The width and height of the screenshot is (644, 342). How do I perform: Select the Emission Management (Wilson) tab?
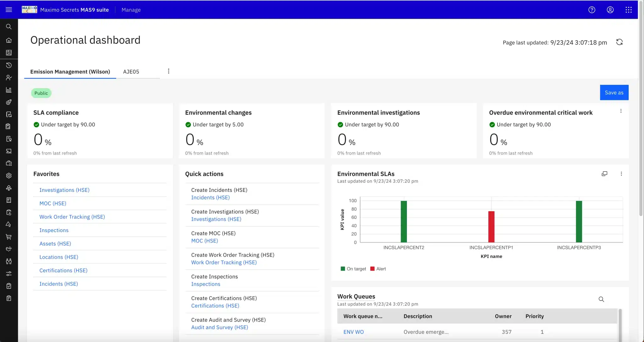click(70, 72)
